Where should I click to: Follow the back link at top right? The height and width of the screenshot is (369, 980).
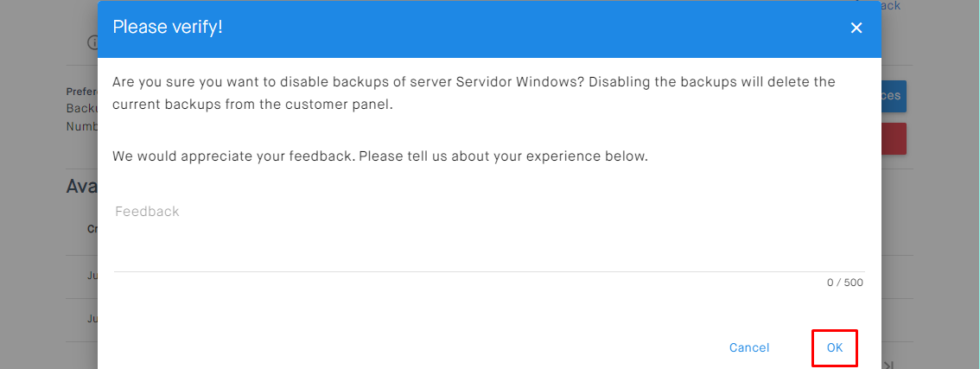890,6
